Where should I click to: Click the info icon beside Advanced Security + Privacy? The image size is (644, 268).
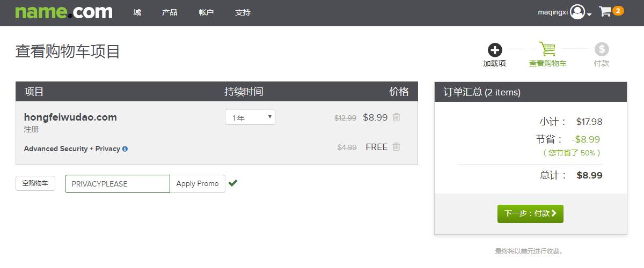click(x=125, y=149)
